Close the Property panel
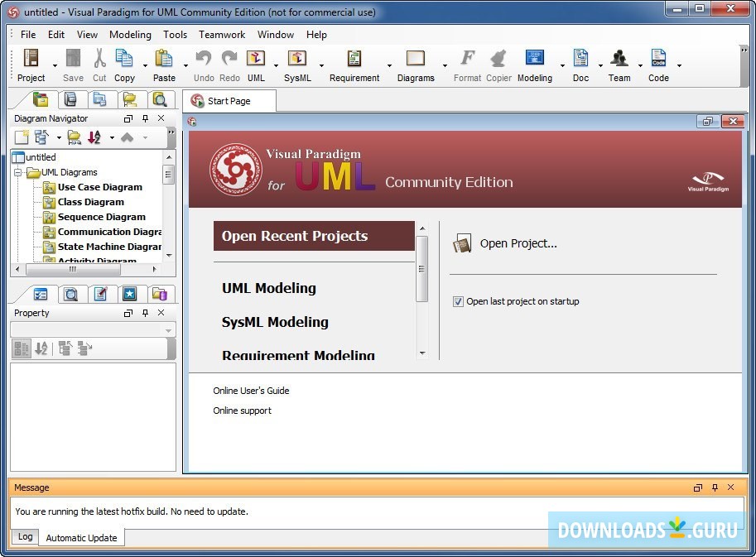 point(161,313)
